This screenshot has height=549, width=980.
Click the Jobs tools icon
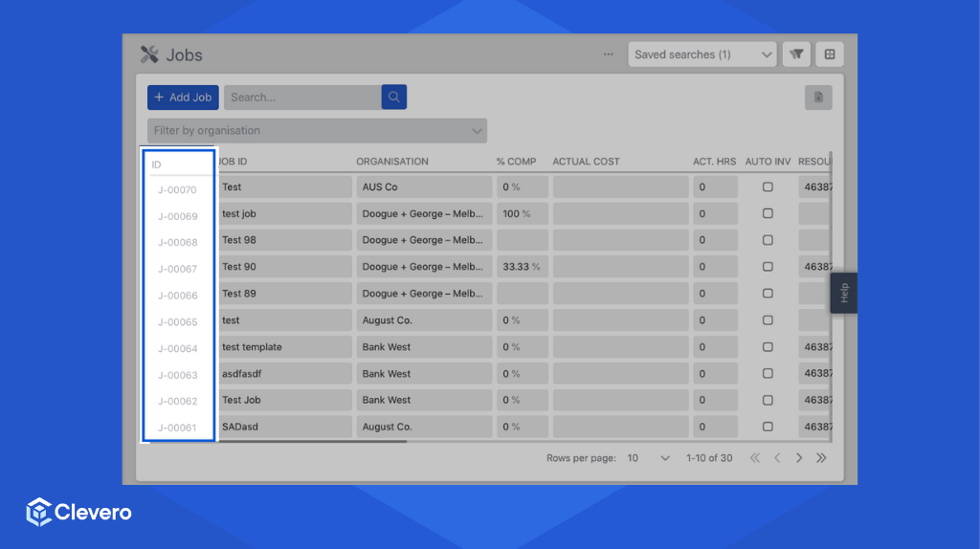149,55
